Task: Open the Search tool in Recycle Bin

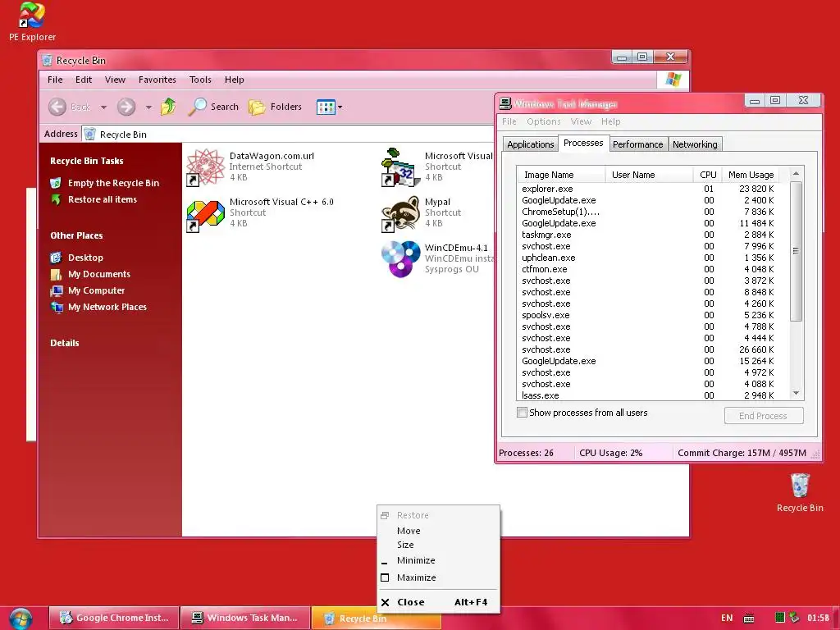Action: [213, 107]
